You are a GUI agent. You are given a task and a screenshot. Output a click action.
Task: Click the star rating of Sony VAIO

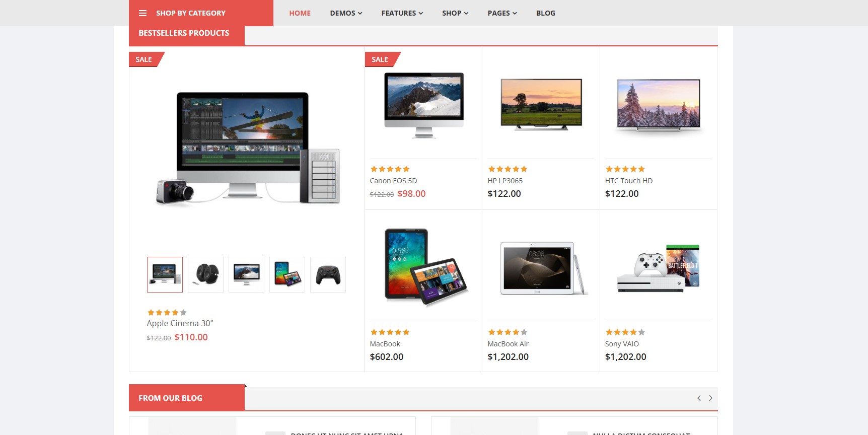pos(625,332)
